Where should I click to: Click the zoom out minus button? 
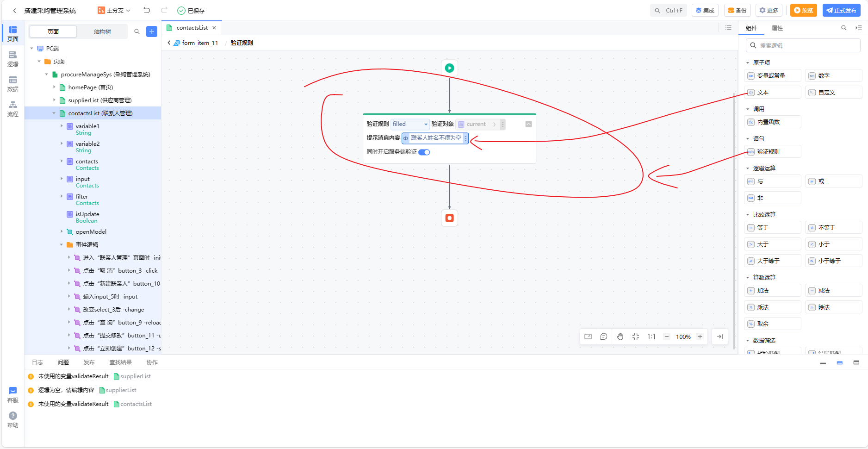coord(667,337)
